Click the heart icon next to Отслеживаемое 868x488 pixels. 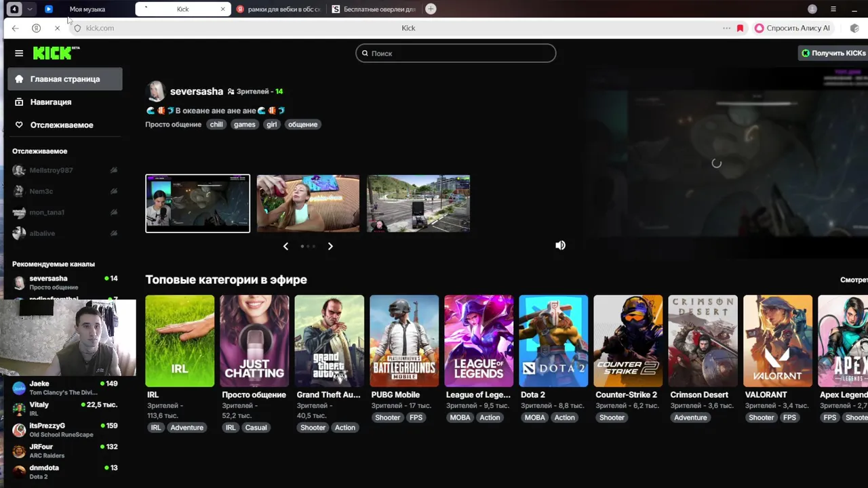tap(19, 125)
